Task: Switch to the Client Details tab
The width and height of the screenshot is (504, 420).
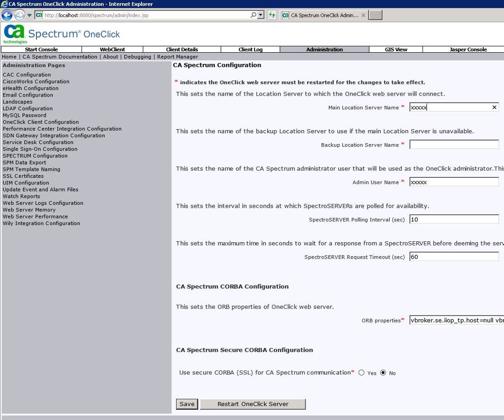Action: click(x=182, y=49)
